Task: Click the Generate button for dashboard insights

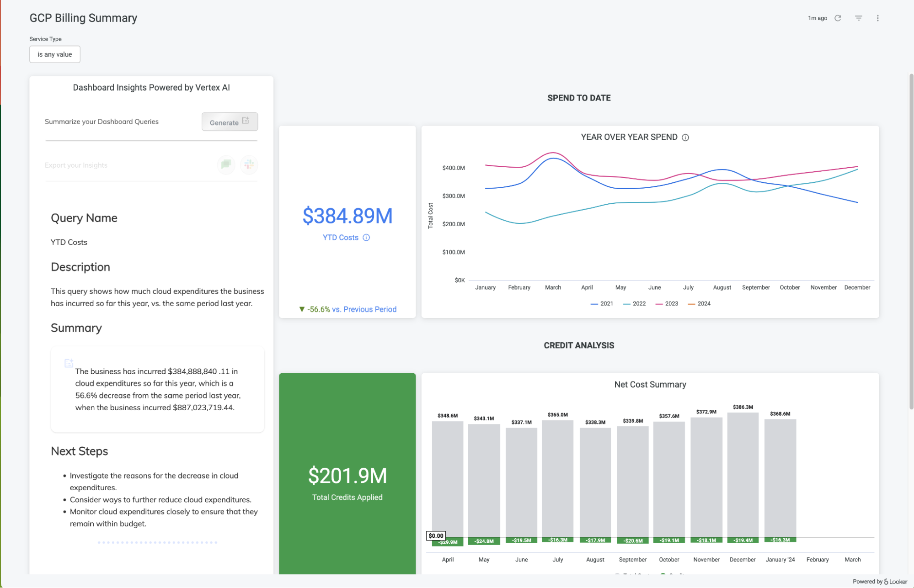Action: (x=230, y=122)
